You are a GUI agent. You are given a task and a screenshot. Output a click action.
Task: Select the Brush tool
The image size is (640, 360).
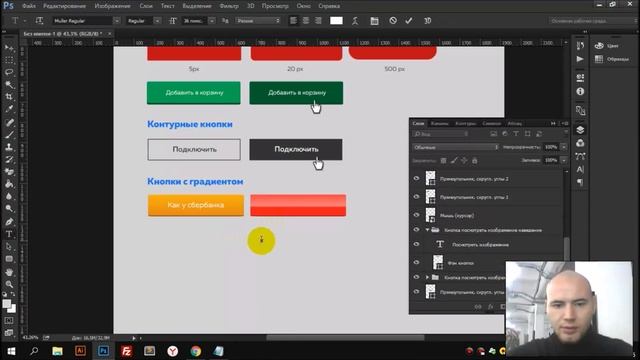tap(9, 135)
